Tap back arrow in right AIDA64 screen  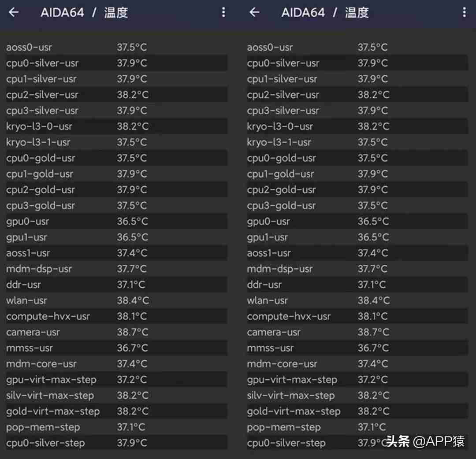point(254,12)
